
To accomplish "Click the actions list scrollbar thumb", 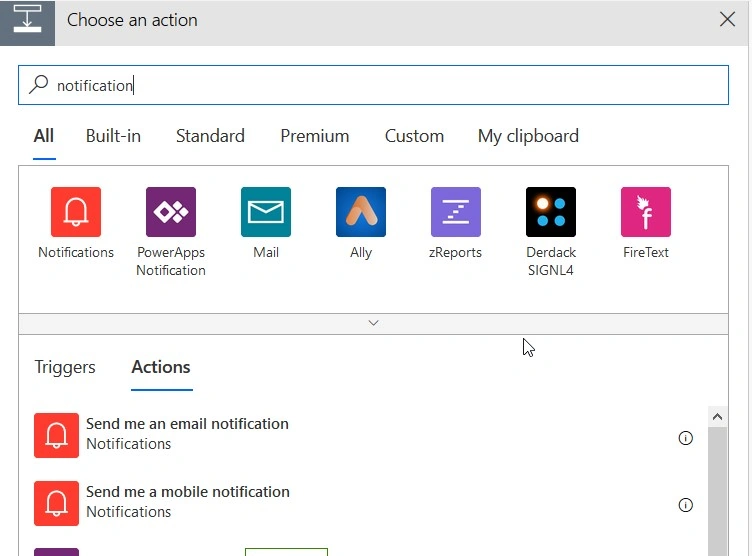I will point(717,491).
